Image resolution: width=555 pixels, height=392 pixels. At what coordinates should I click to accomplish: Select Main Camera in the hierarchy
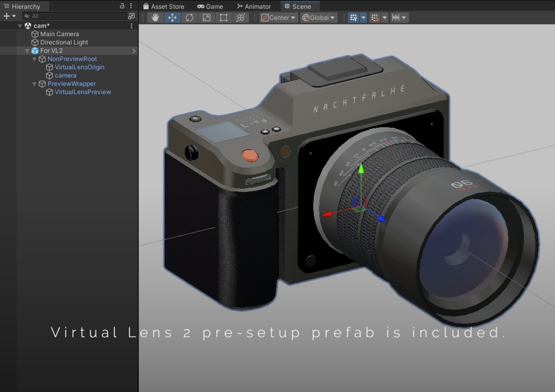[x=60, y=34]
